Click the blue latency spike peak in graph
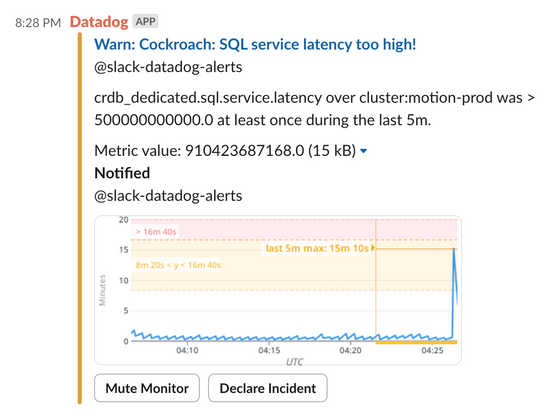554x416 pixels. click(x=454, y=250)
